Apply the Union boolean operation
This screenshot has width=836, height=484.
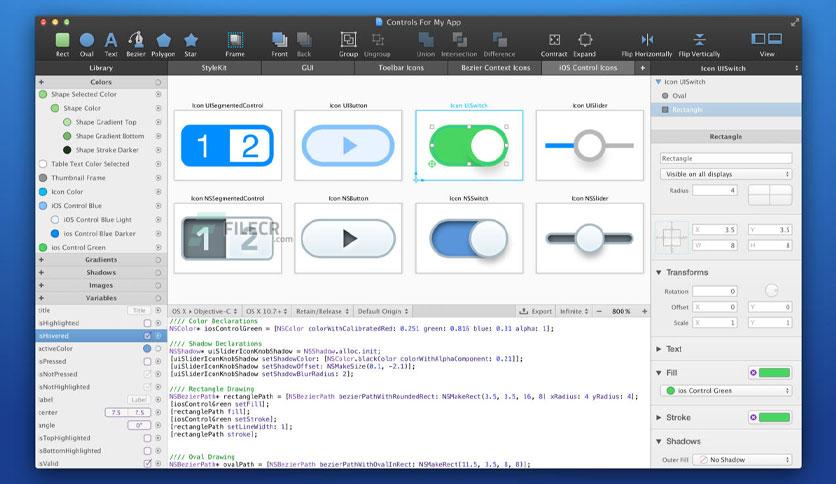click(x=425, y=44)
